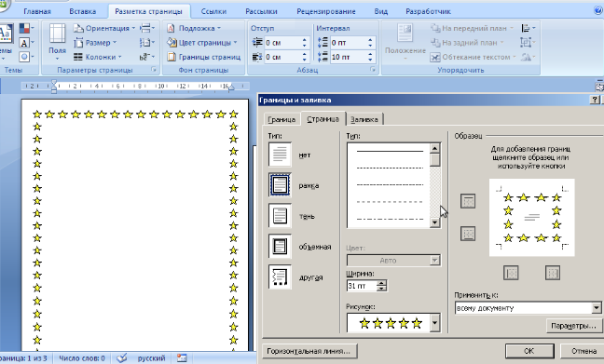Open the 'Применить к' dropdown list

tap(596, 308)
